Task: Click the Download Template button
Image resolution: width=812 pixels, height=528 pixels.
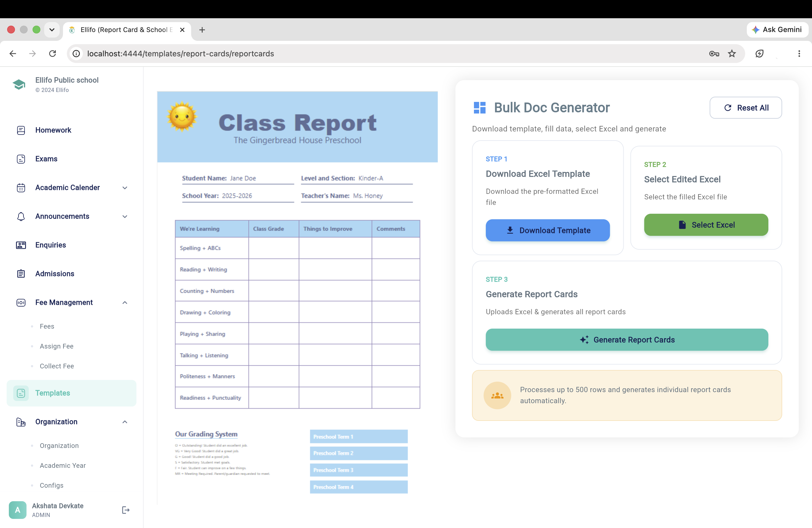Action: 548,230
